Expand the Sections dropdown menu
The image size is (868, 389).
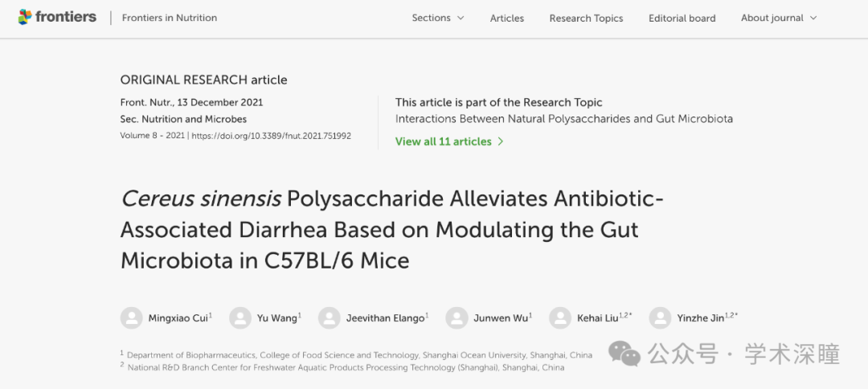click(438, 18)
